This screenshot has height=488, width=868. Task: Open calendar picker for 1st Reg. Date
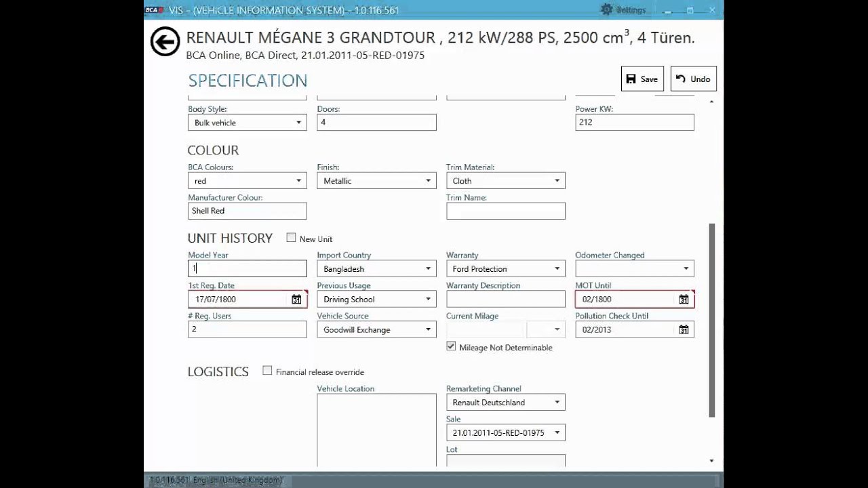coord(296,300)
